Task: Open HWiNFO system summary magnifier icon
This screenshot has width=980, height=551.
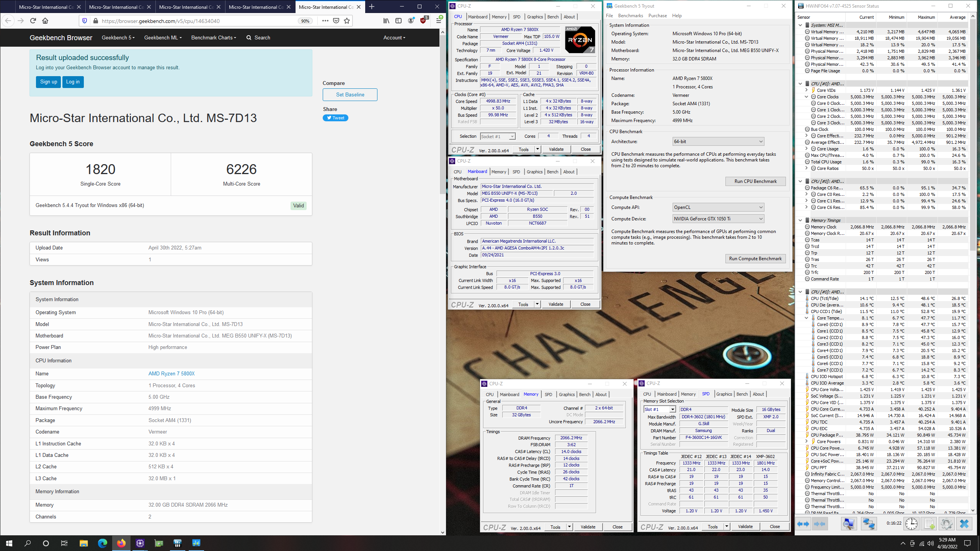Action: 849,524
